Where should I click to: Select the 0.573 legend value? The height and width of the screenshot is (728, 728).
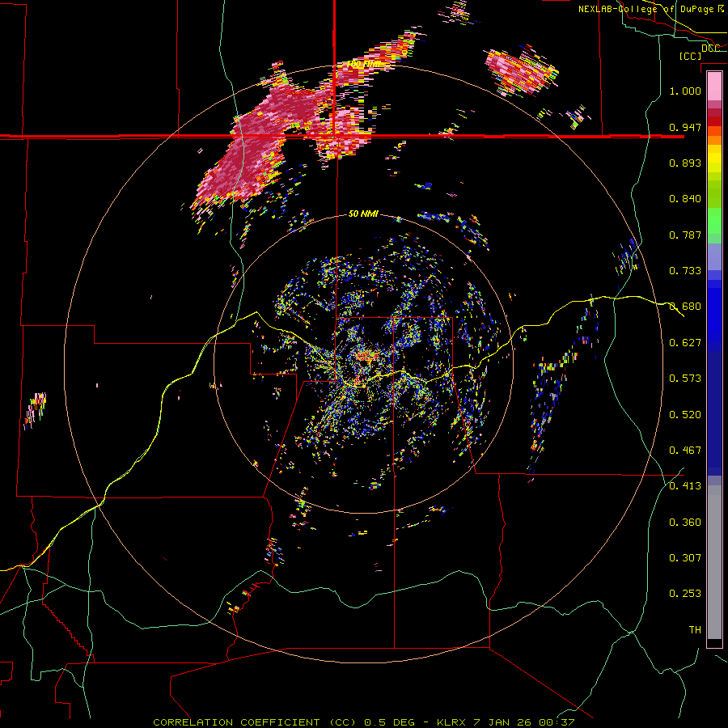[685, 379]
